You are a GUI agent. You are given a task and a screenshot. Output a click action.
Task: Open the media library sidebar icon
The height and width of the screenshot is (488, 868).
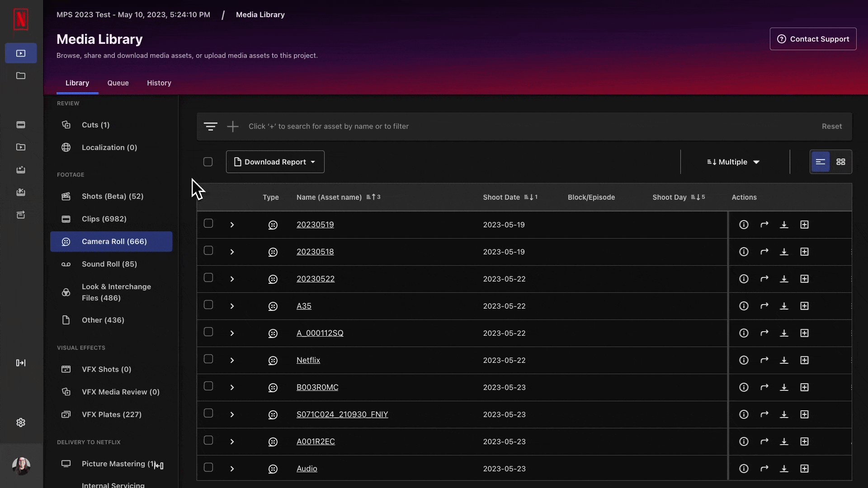click(21, 53)
